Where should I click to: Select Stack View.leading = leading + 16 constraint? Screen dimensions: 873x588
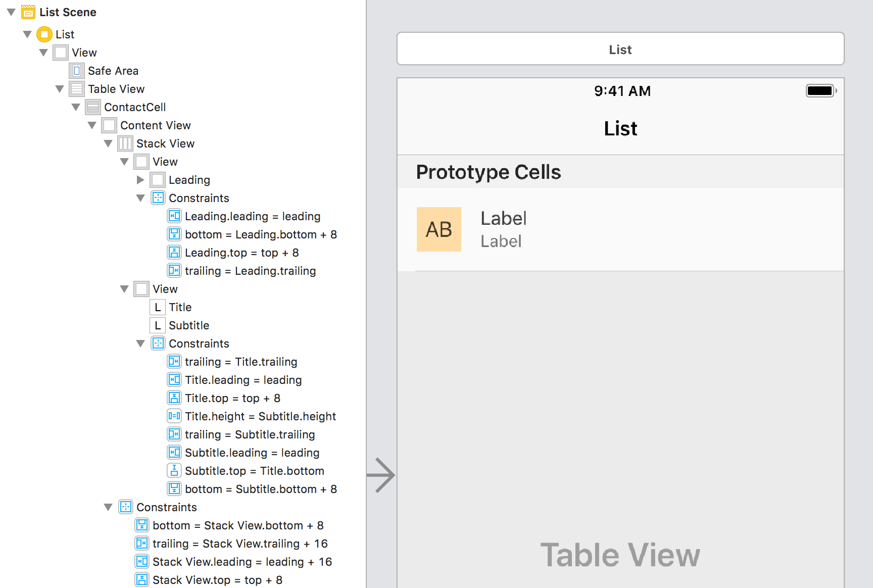tap(242, 562)
